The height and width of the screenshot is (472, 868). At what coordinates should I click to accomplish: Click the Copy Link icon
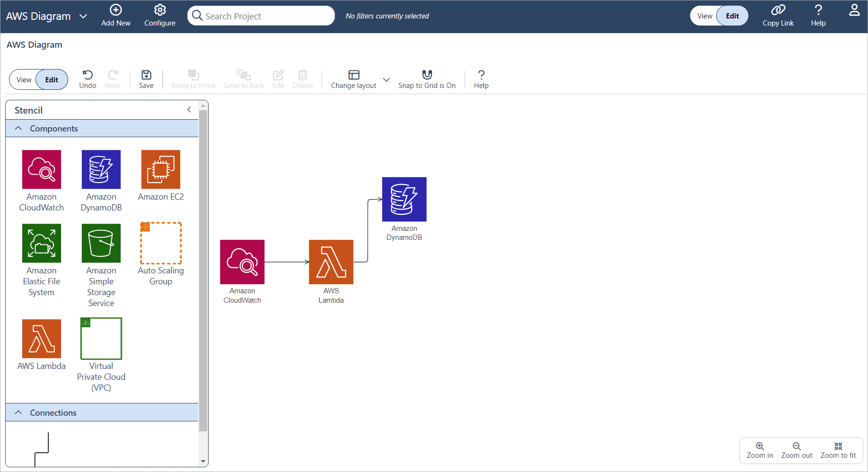point(778,16)
